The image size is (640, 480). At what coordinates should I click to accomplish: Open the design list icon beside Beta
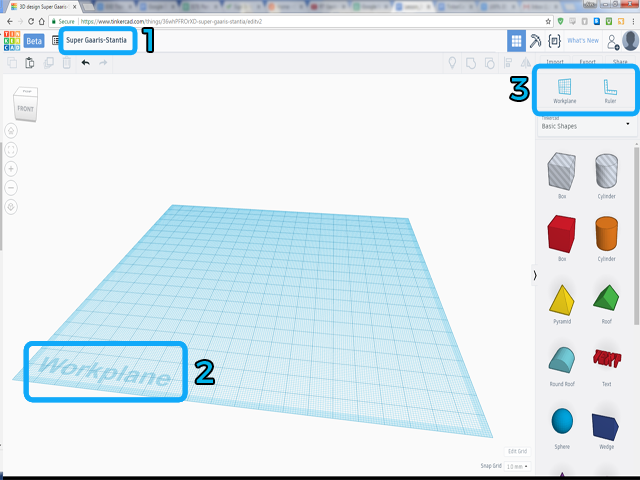tap(56, 40)
